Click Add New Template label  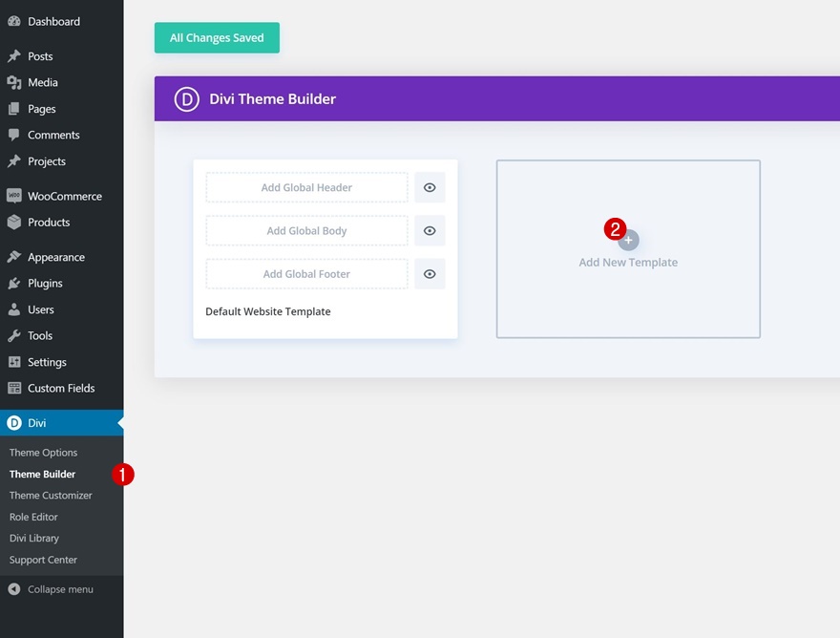click(628, 262)
